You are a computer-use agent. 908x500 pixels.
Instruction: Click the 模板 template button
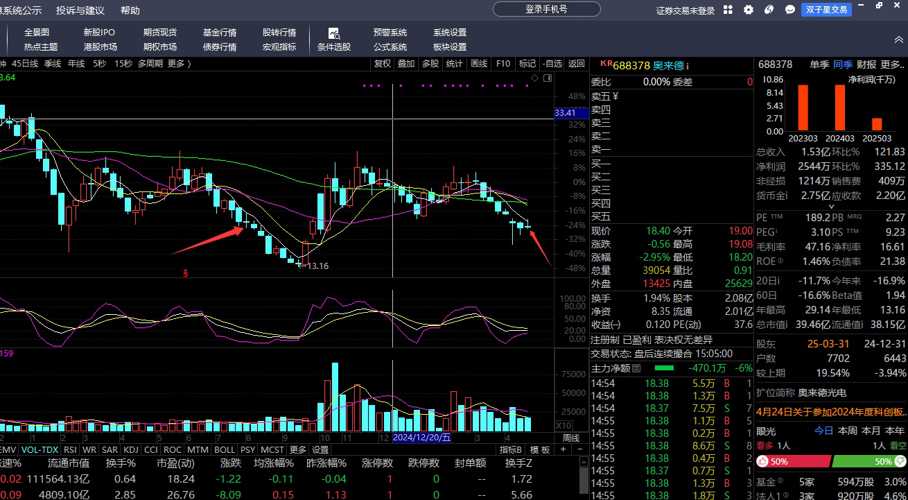pyautogui.click(x=539, y=450)
